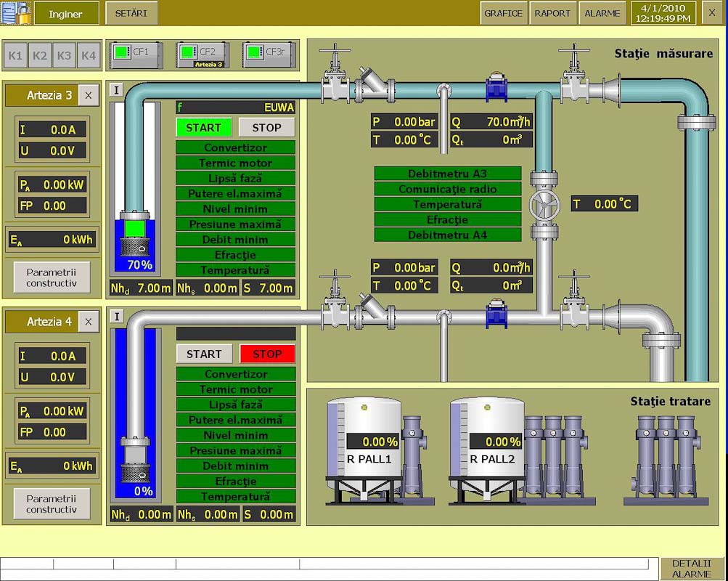Screen dimensions: 728x581
Task: Click the padlock login icon
Action: [16, 13]
